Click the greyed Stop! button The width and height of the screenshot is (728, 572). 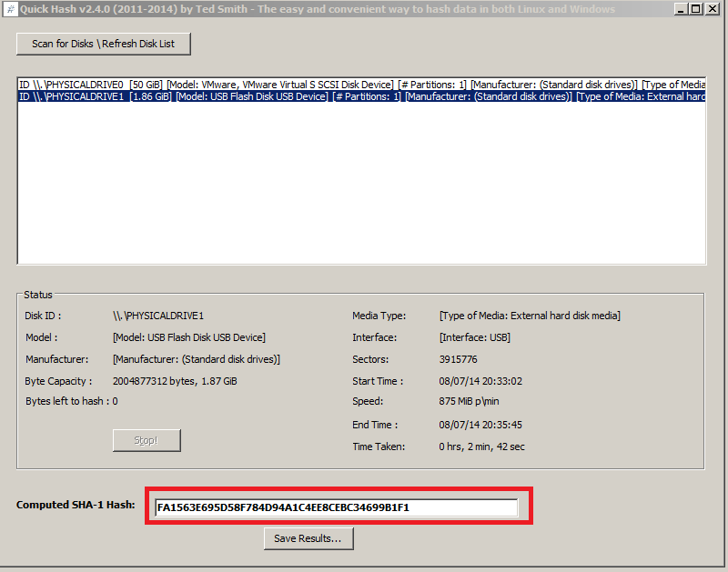[147, 440]
